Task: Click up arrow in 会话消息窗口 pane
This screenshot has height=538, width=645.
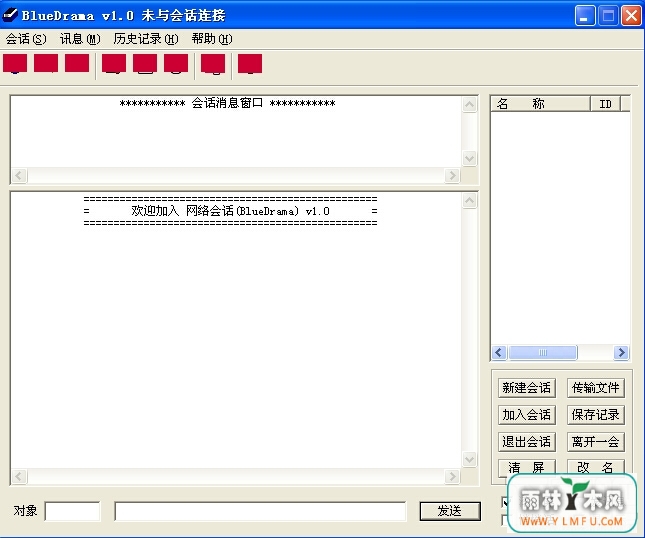Action: 469,104
